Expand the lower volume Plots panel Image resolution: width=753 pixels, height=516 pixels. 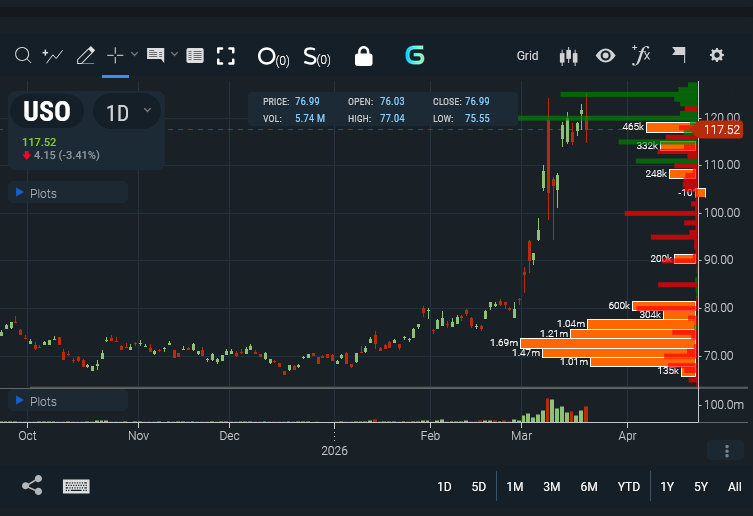coord(68,401)
